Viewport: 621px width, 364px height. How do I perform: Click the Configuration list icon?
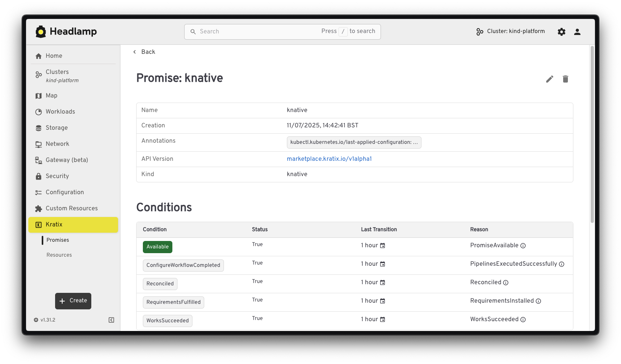click(39, 193)
